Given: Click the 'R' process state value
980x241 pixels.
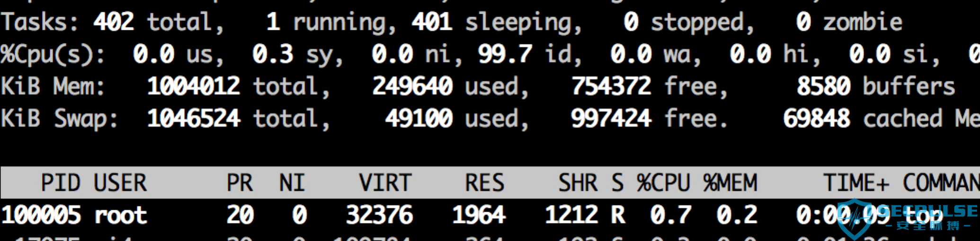Looking at the screenshot, I should click(618, 215).
